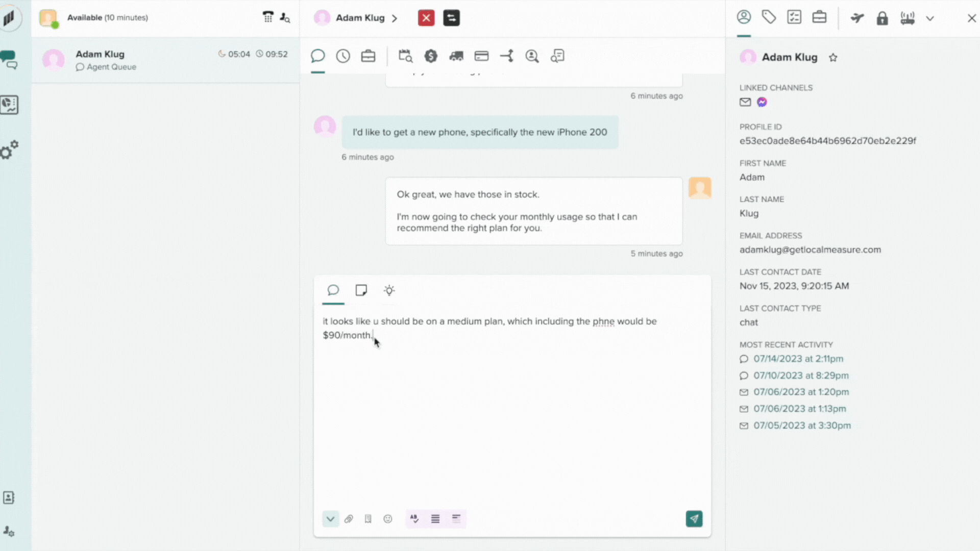
Task: Expand the chevron beside Adam Klug header
Action: coord(395,18)
